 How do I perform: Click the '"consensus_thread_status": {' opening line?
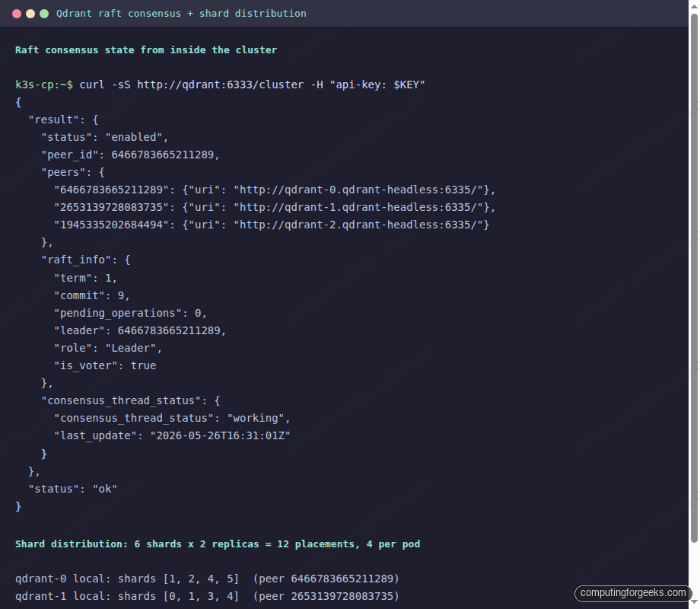pos(130,400)
